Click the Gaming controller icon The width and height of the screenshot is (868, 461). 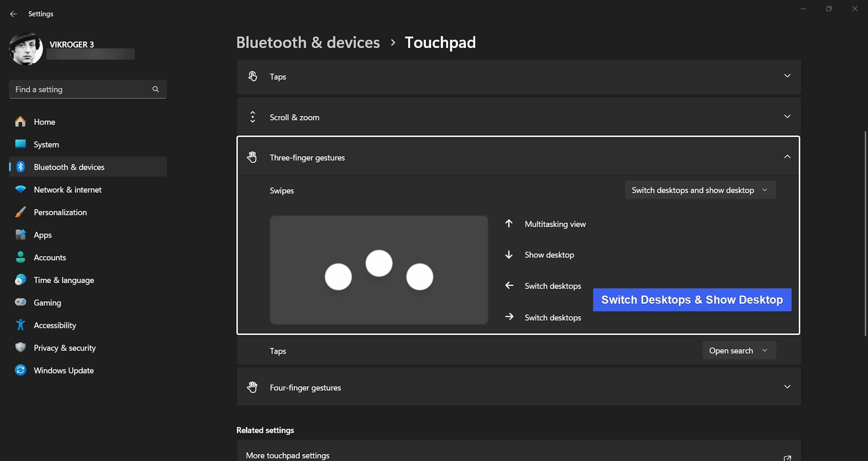point(20,302)
